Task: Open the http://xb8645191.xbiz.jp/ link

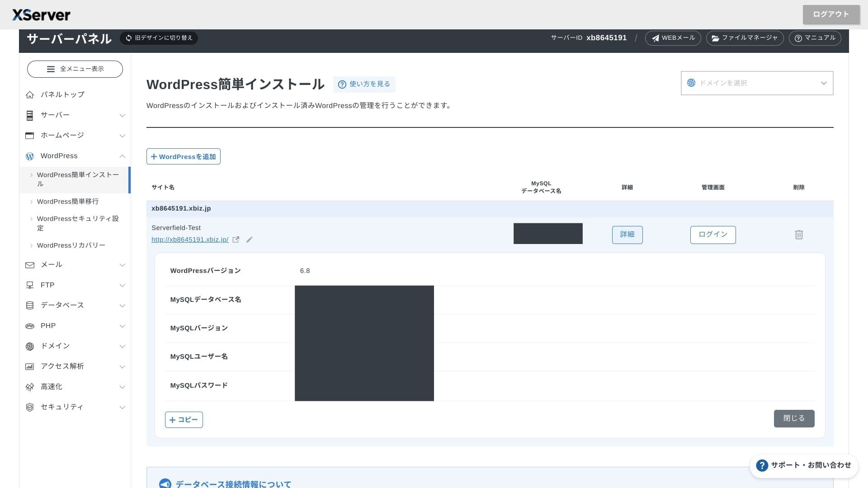Action: (190, 239)
